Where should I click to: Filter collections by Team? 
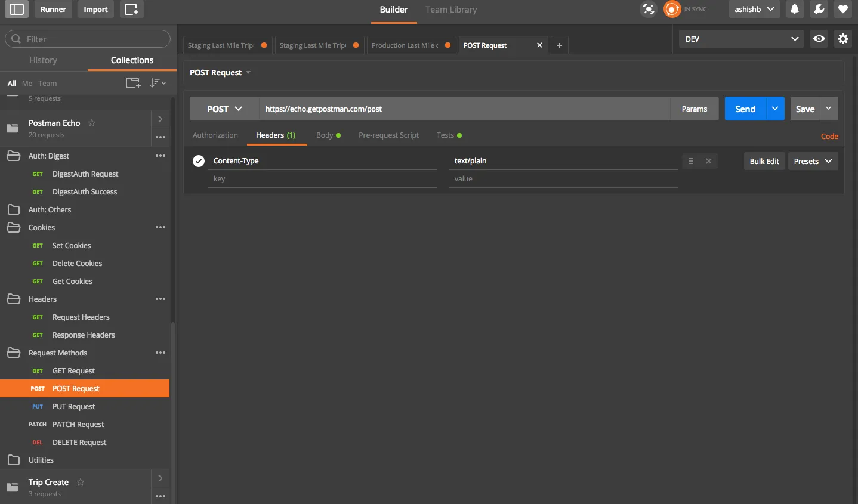click(48, 84)
